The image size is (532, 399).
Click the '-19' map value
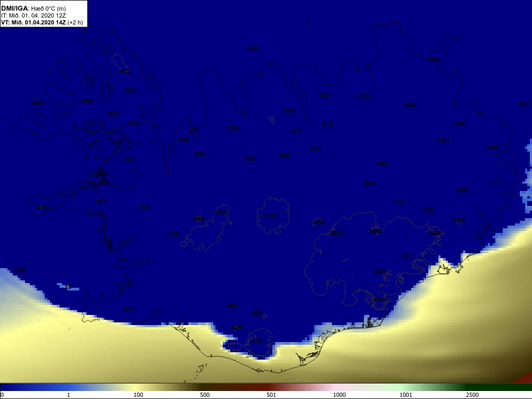pos(68,287)
